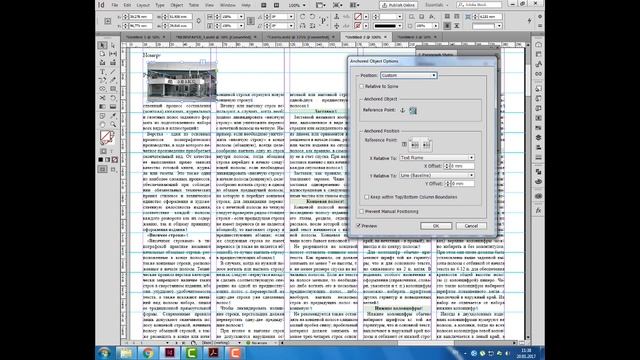Click OK in Anchored Object Options

pos(436,226)
